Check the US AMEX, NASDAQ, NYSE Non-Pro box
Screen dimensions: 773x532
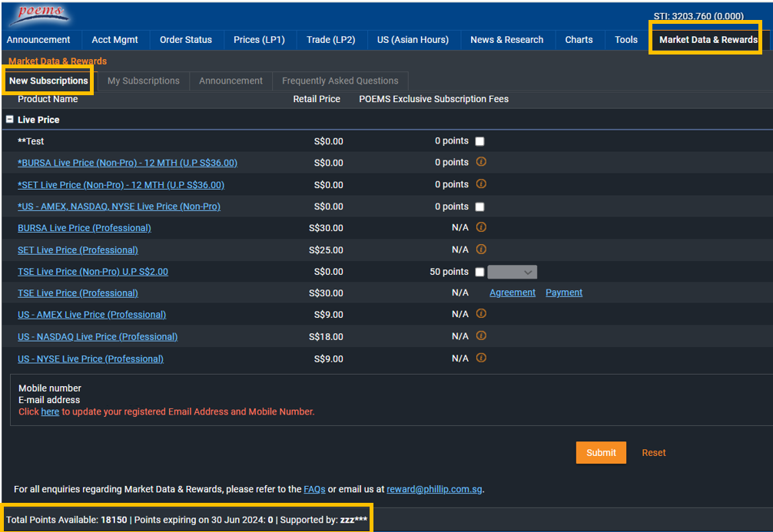(479, 207)
